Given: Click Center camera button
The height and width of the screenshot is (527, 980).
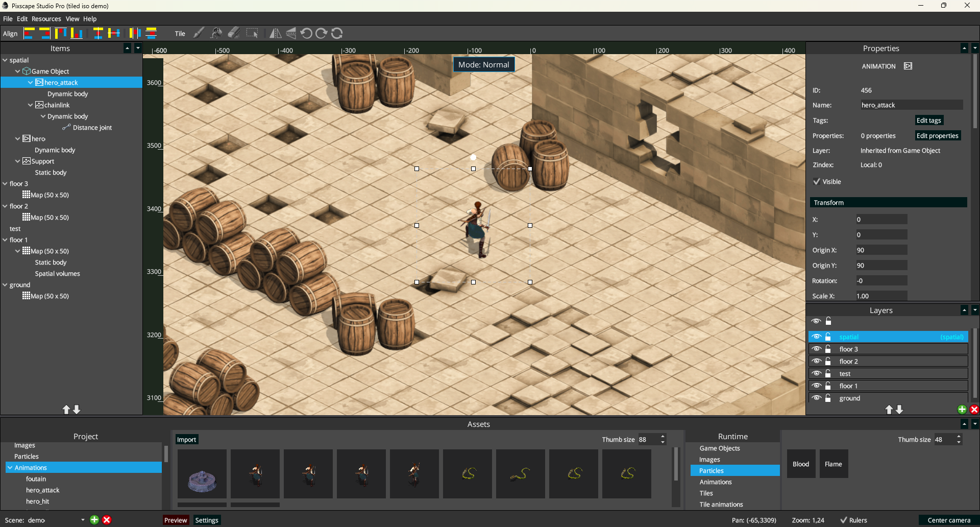Looking at the screenshot, I should [949, 520].
